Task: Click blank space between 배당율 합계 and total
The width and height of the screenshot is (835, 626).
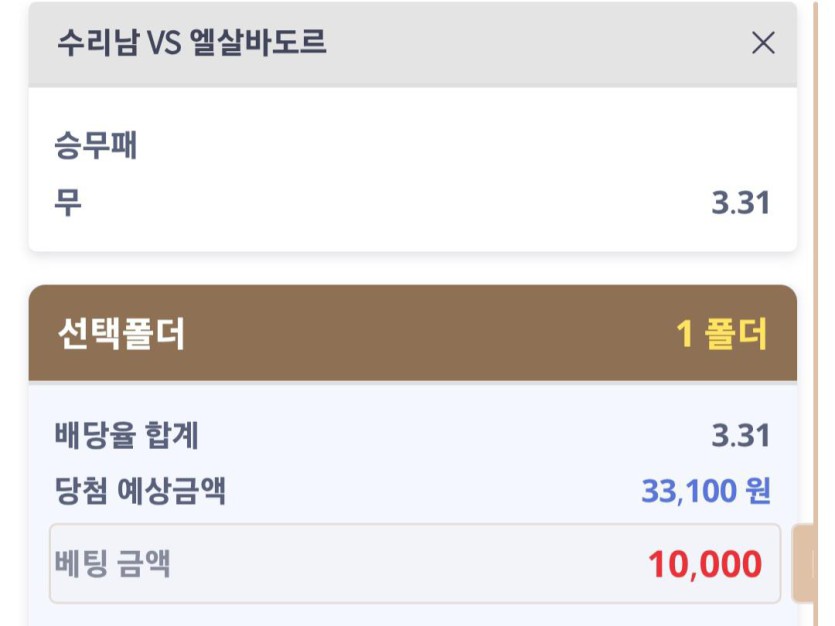Action: click(450, 436)
